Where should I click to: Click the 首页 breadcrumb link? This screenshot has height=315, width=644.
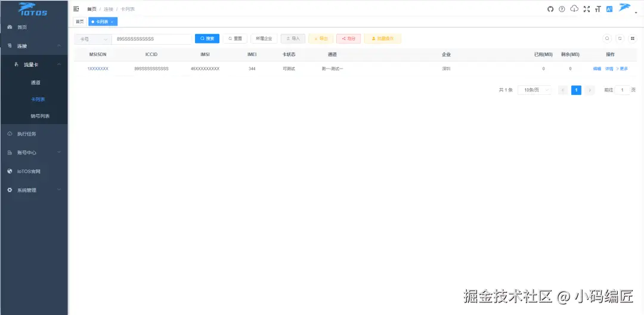92,9
